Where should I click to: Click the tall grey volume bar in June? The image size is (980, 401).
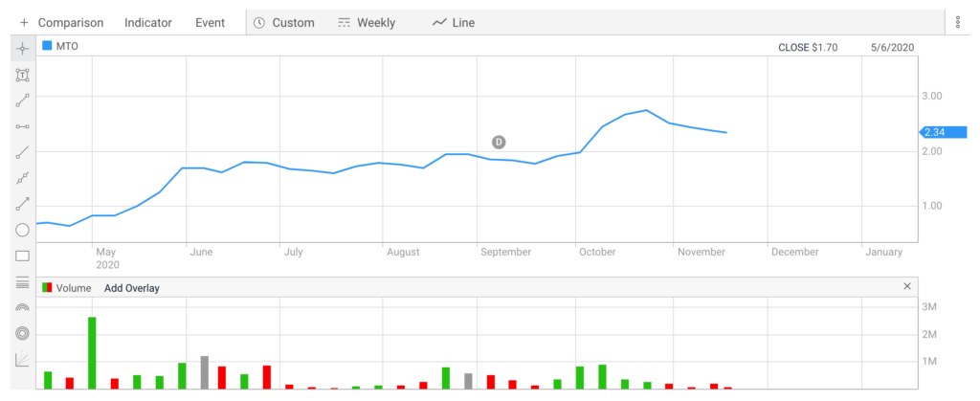205,372
